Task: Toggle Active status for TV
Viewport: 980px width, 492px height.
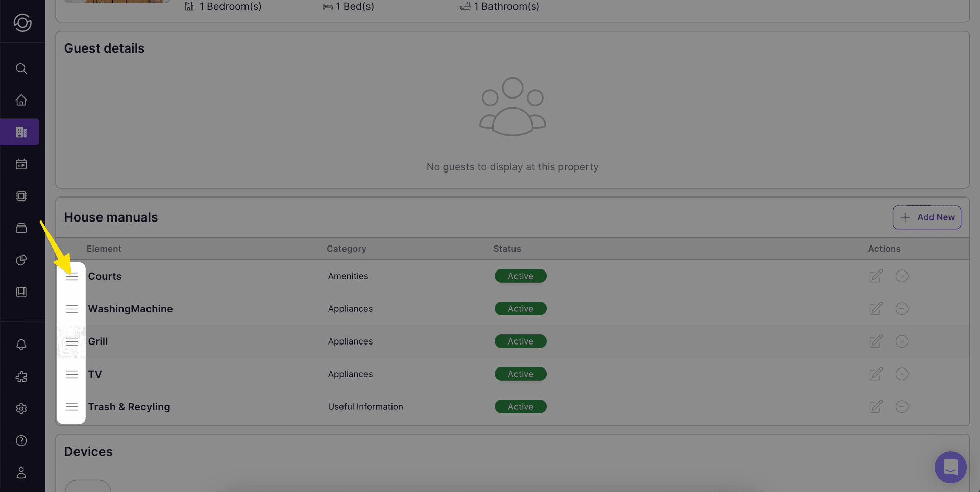Action: tap(520, 374)
